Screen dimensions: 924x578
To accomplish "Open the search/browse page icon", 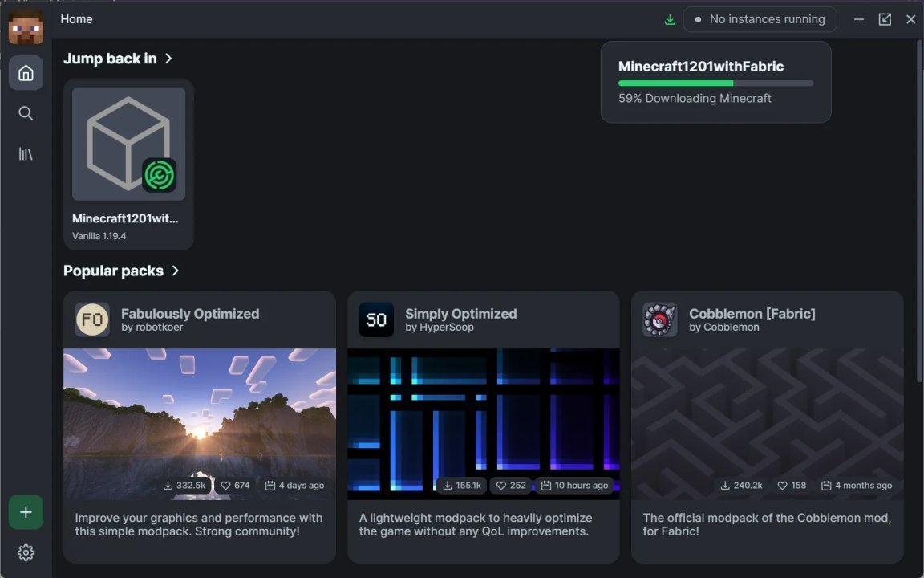I will point(26,113).
